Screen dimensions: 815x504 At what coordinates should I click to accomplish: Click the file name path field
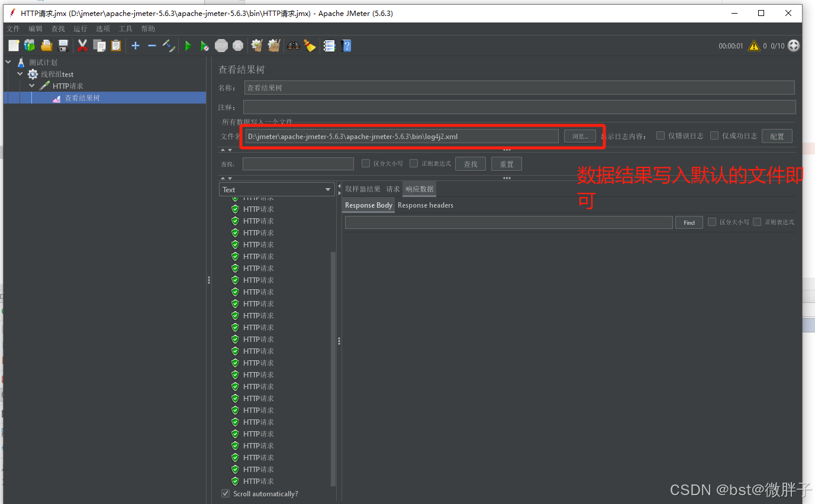tap(402, 136)
